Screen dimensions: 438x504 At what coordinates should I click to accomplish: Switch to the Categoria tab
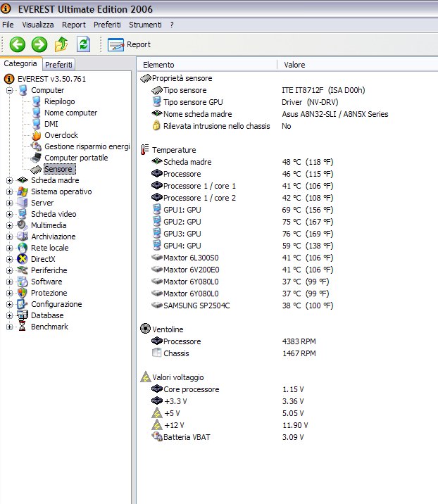[x=20, y=63]
